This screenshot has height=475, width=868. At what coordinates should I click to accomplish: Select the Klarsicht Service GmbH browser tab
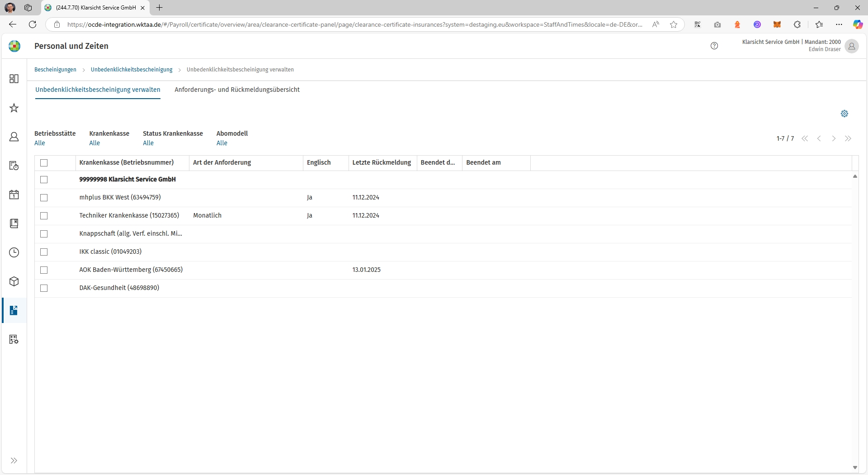(95, 8)
